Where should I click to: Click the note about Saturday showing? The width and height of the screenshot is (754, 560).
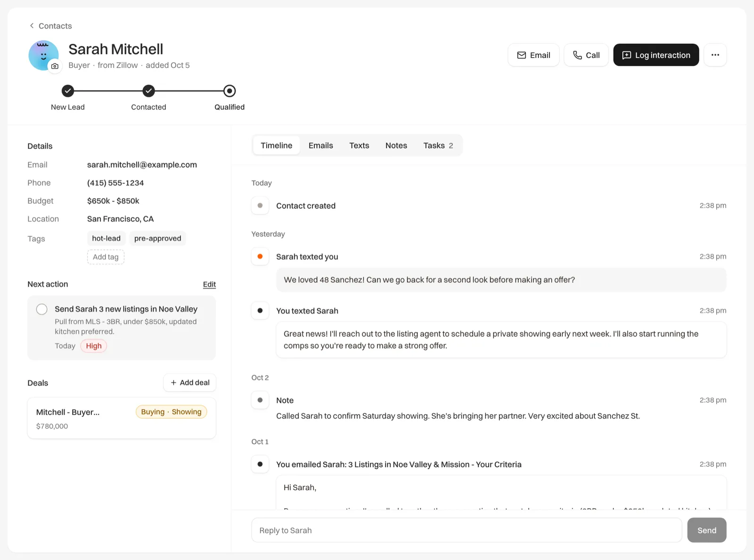(x=458, y=416)
